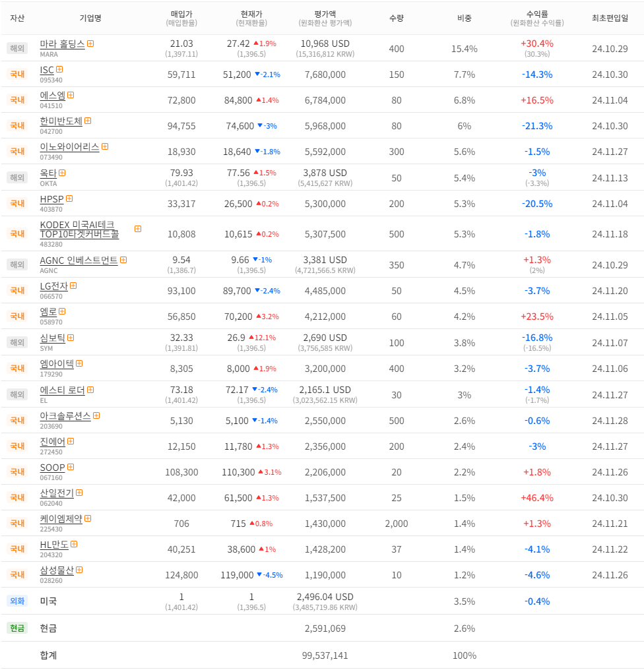
Task: Expand plus icon beside 산일전기
Action: point(79,493)
